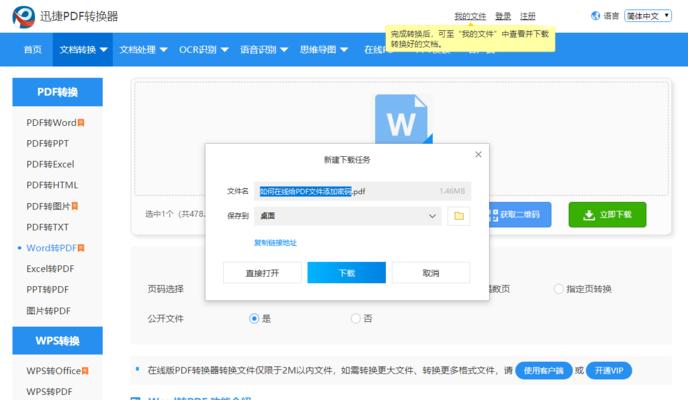Image resolution: width=688 pixels, height=400 pixels.
Task: Select 是 radio for 公开文件
Action: 254,318
